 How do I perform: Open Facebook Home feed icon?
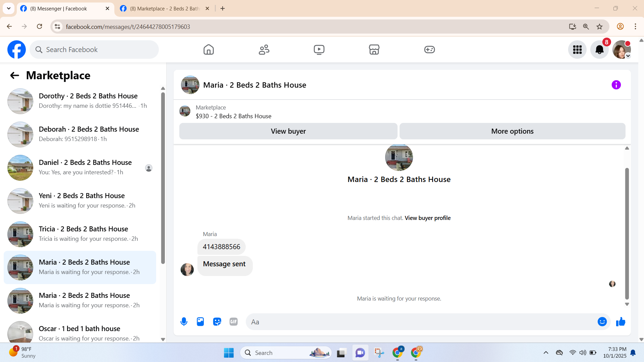(209, 50)
